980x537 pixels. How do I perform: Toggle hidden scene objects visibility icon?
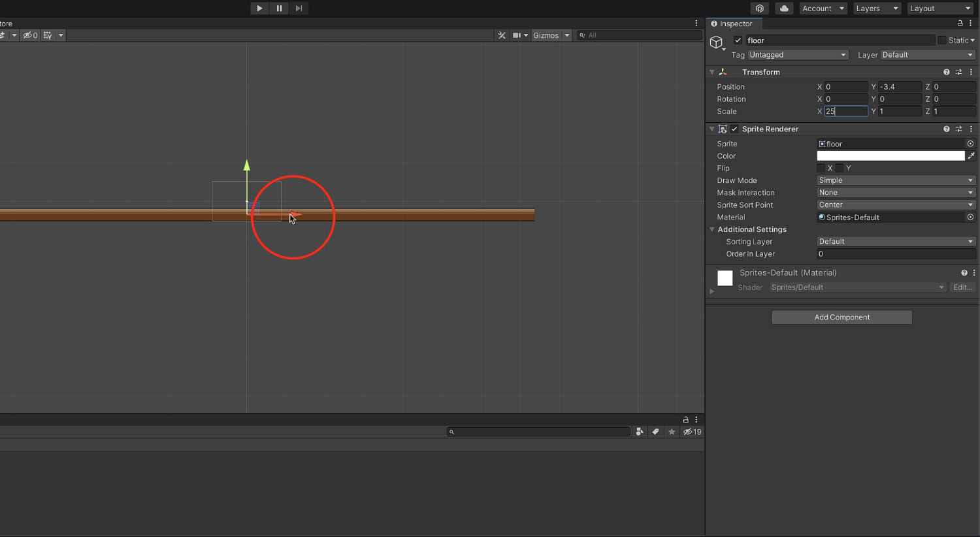pyautogui.click(x=30, y=35)
